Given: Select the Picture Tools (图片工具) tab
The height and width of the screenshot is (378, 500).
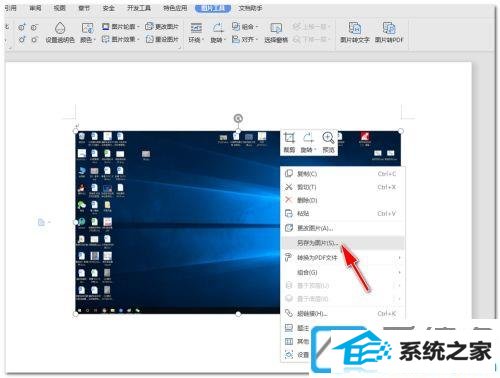Looking at the screenshot, I should click(x=213, y=8).
